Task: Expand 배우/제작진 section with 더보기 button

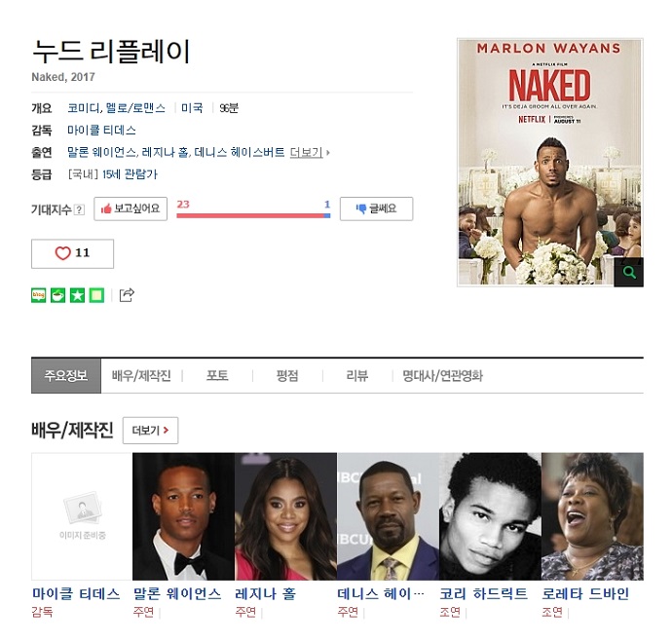Action: [x=150, y=431]
